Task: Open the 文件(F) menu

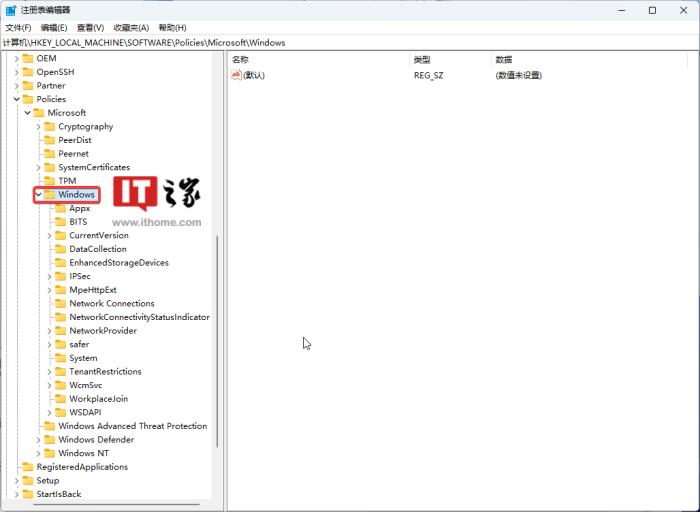Action: [x=18, y=28]
